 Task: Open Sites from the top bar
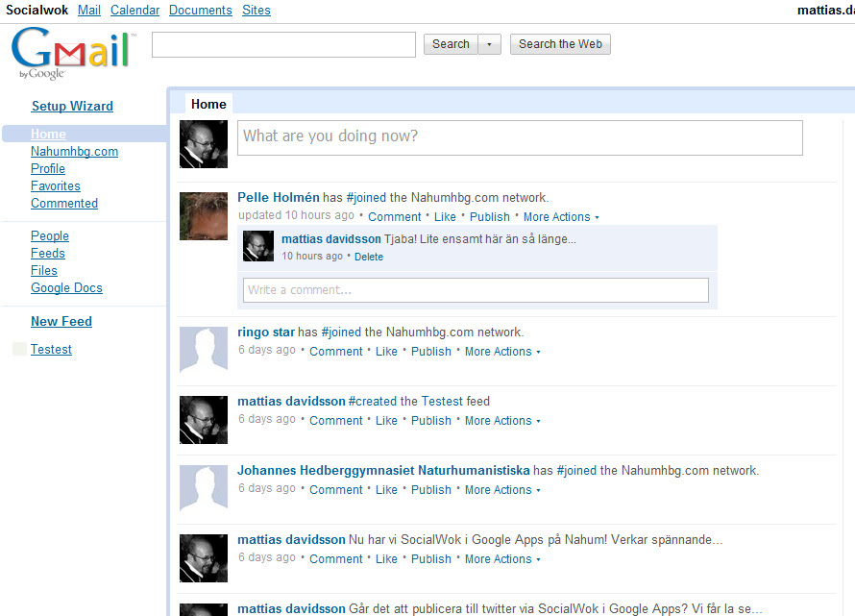pos(256,10)
